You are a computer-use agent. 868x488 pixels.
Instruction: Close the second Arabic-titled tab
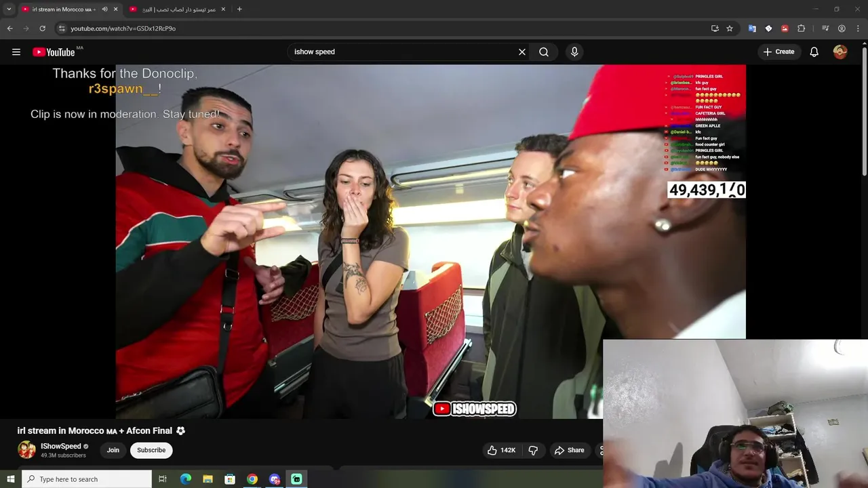pyautogui.click(x=223, y=9)
